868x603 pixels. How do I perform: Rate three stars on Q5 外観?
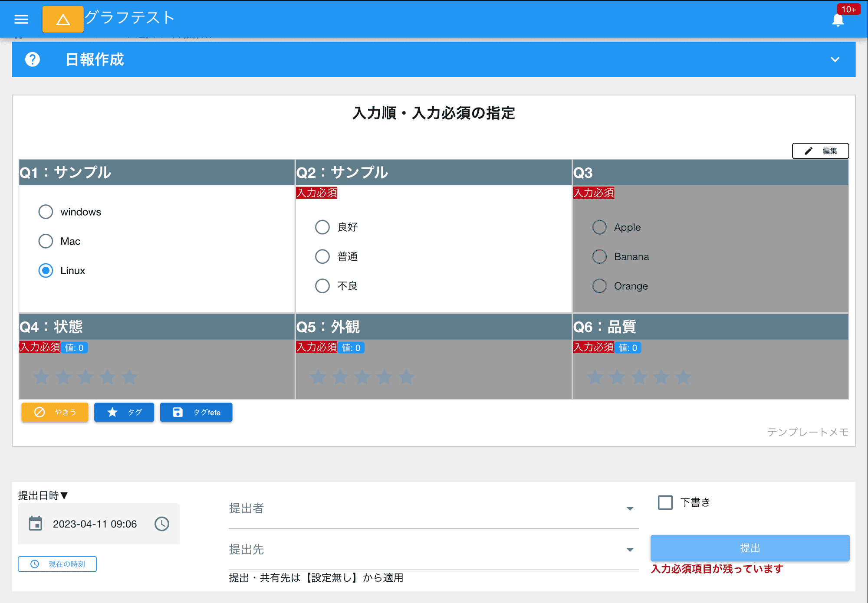pos(362,377)
